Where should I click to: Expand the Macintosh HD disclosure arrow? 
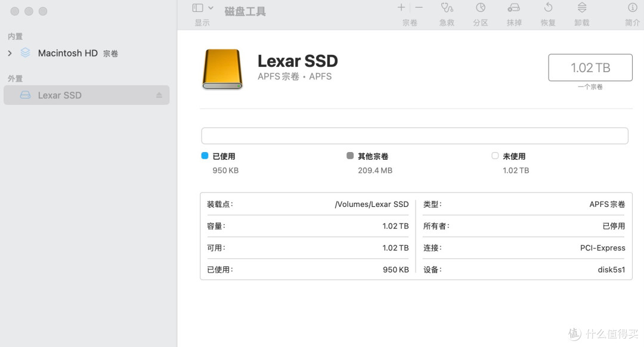point(10,53)
